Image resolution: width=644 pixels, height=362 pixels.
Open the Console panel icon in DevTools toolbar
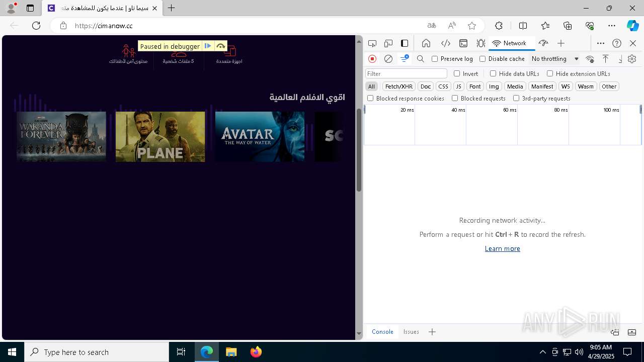coord(463,43)
